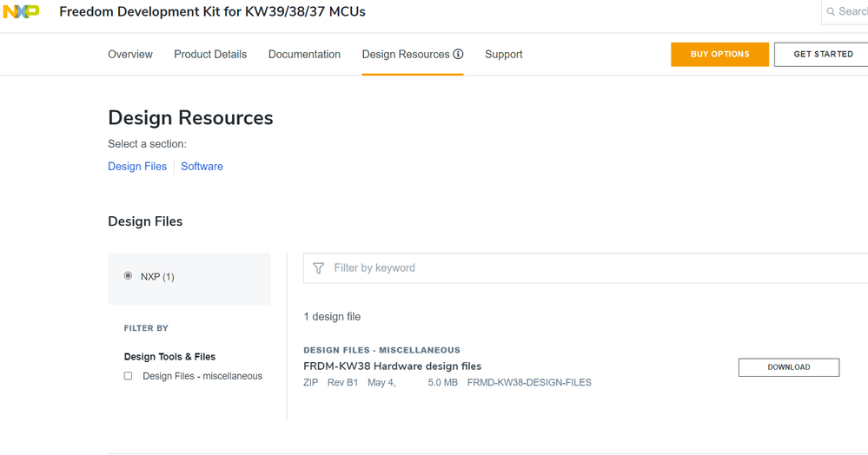Open the Support tab
Viewport: 868px width, 455px height.
point(504,54)
